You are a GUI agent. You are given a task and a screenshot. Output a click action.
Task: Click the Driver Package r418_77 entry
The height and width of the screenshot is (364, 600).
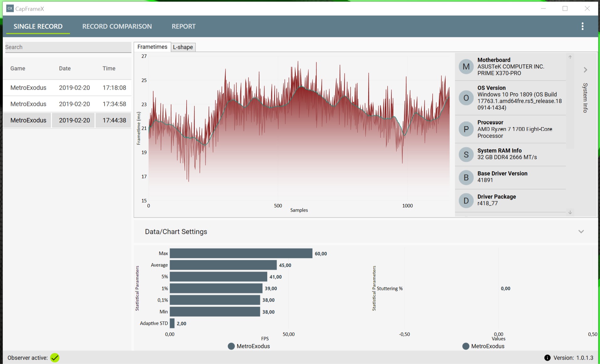point(510,200)
